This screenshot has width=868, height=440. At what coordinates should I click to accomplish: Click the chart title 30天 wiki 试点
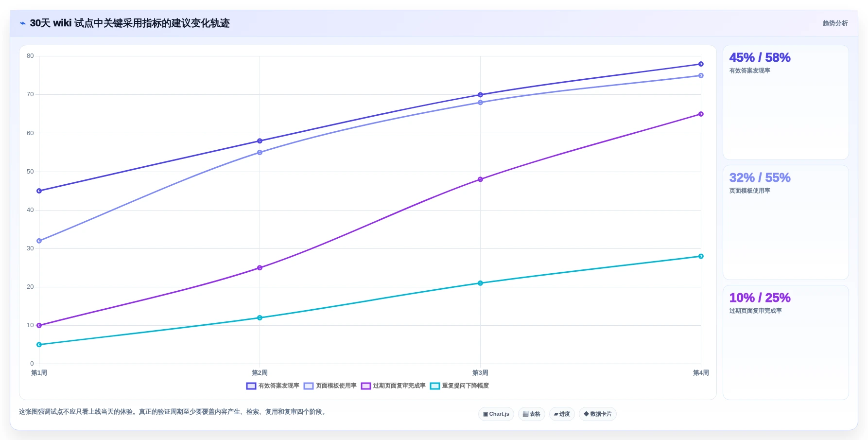(x=130, y=23)
